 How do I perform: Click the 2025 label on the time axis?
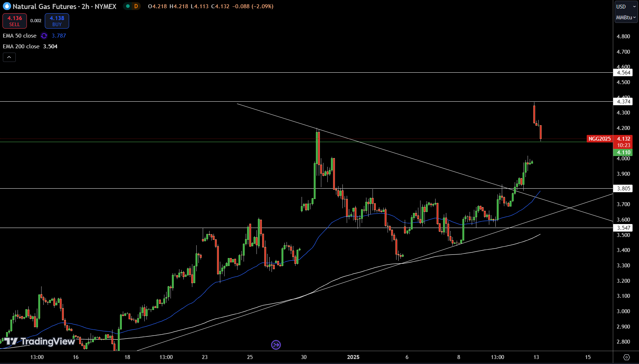353,357
